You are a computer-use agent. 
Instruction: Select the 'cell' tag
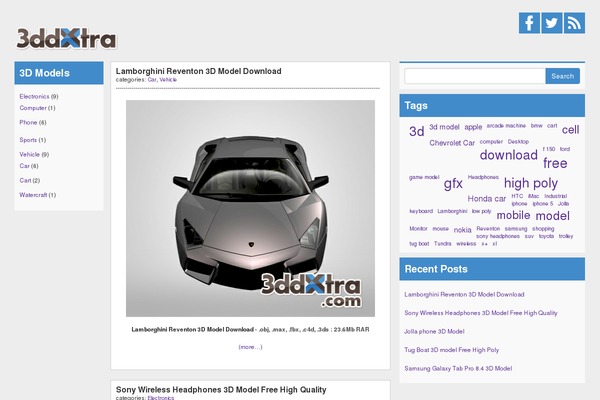click(x=571, y=130)
